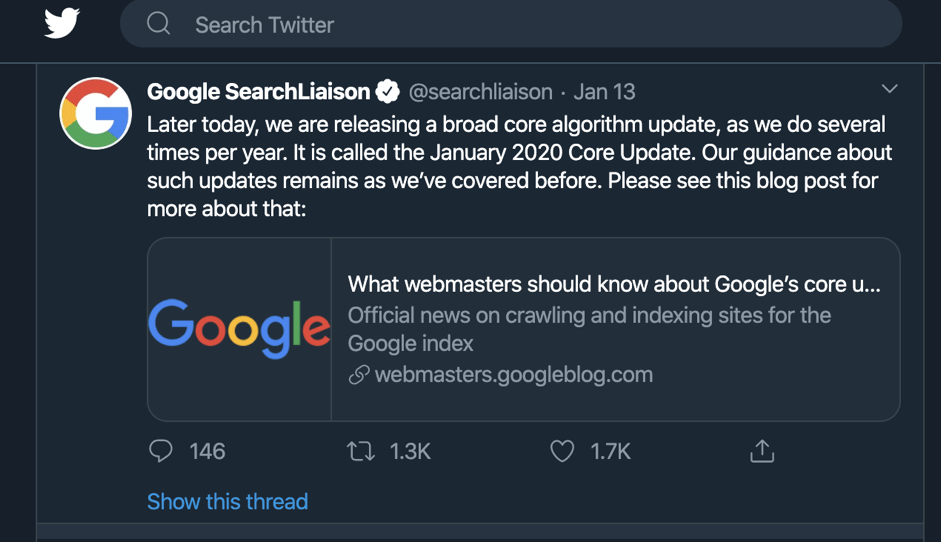Open the tweet body text

click(x=519, y=166)
